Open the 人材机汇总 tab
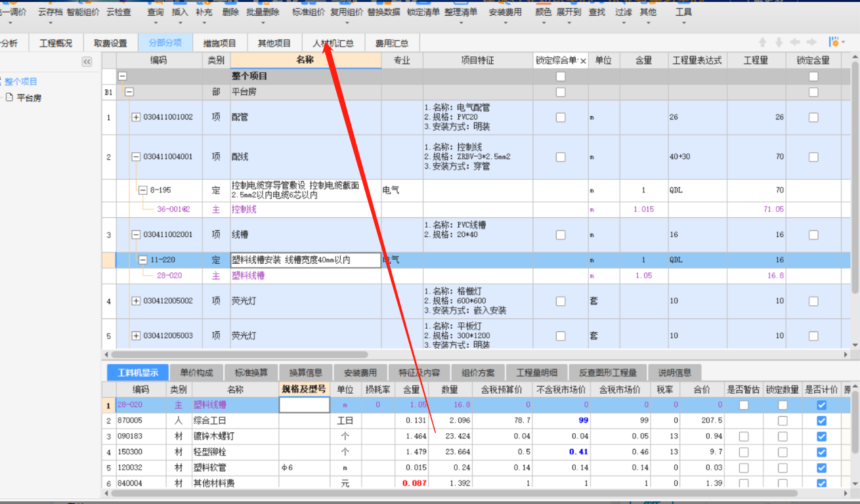 coord(333,43)
